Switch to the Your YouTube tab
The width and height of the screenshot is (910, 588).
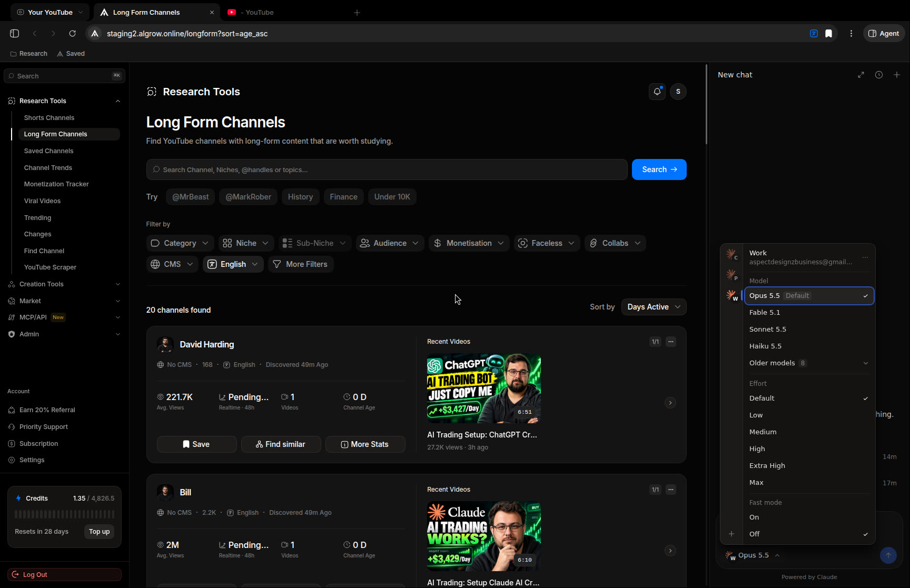coord(50,12)
